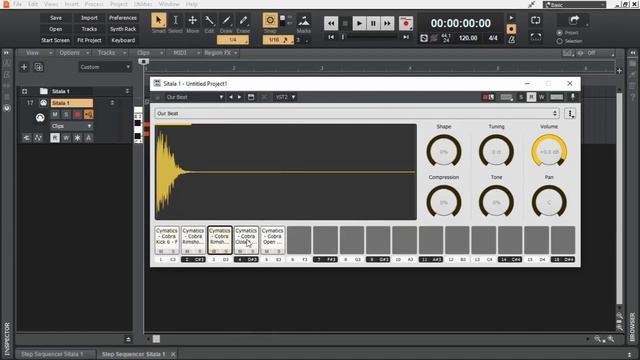Adjust the Sitala Tuning knob
The image size is (640, 360).
point(496,151)
